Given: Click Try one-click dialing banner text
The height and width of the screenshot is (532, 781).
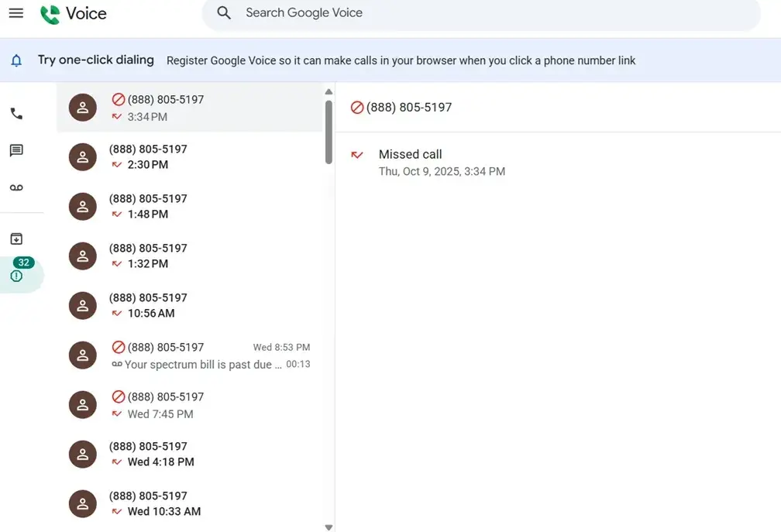Looking at the screenshot, I should (96, 60).
